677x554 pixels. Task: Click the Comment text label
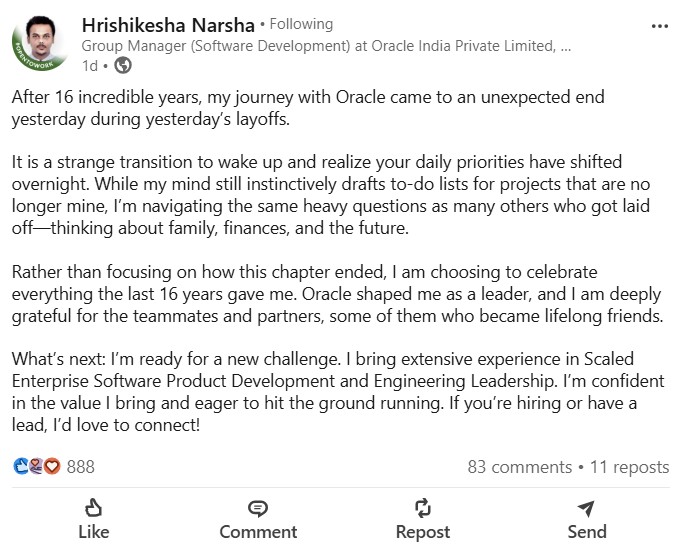coord(258,532)
